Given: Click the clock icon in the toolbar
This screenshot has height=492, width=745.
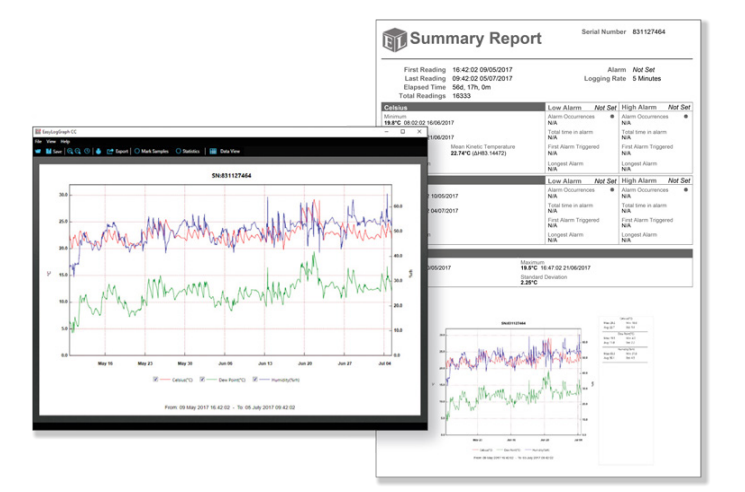Looking at the screenshot, I should [88, 151].
